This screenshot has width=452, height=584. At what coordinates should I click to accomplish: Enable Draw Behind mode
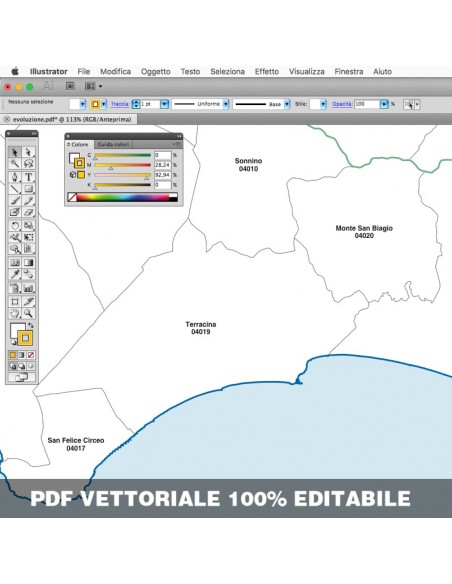click(22, 366)
